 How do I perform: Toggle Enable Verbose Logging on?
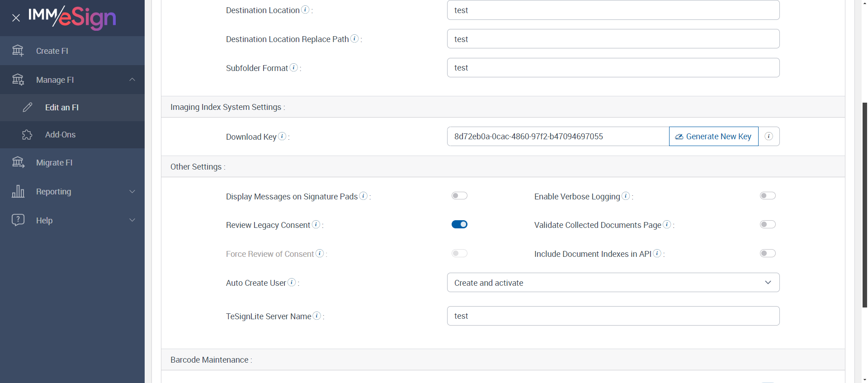[768, 196]
